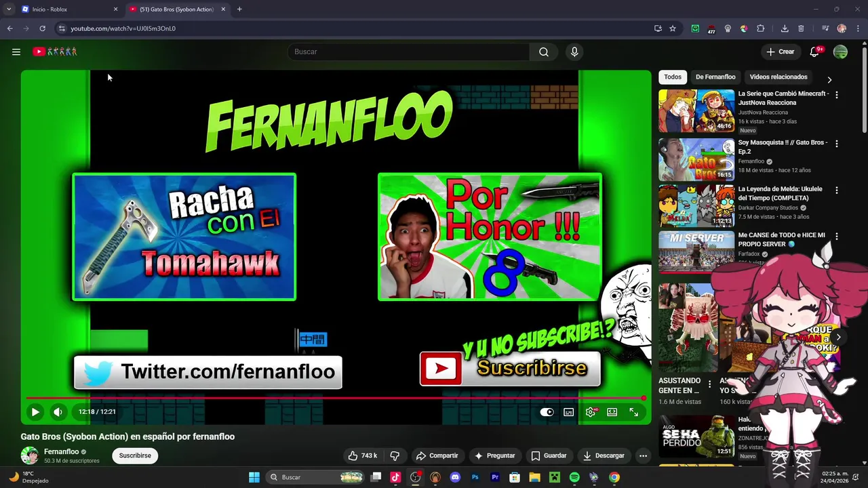Open the notifications bell
The width and height of the screenshot is (868, 488).
pyautogui.click(x=815, y=52)
